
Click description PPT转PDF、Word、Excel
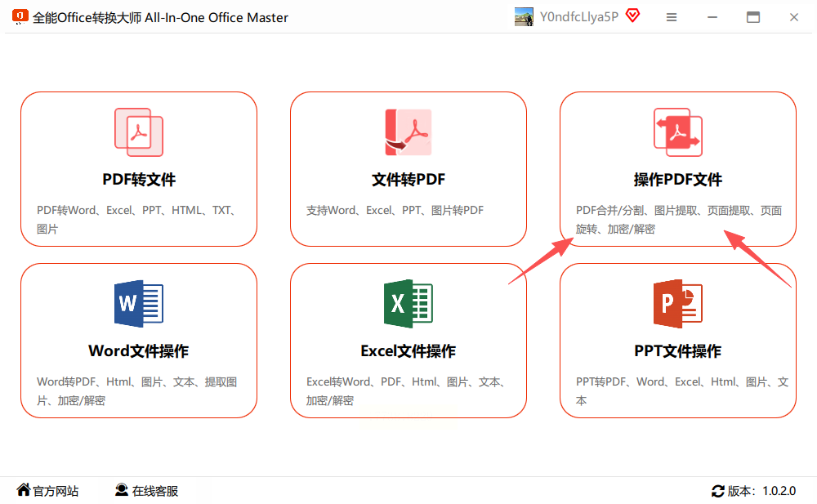pos(681,391)
